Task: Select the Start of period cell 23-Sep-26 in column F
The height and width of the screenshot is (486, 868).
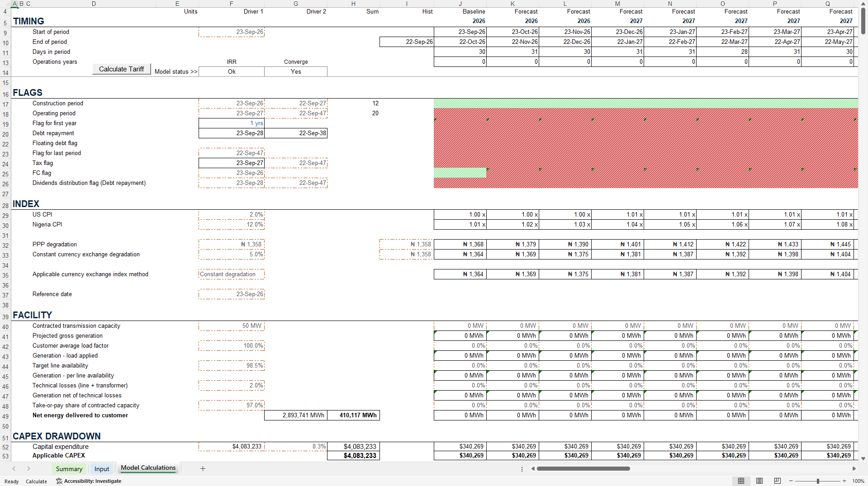Action: [x=232, y=32]
